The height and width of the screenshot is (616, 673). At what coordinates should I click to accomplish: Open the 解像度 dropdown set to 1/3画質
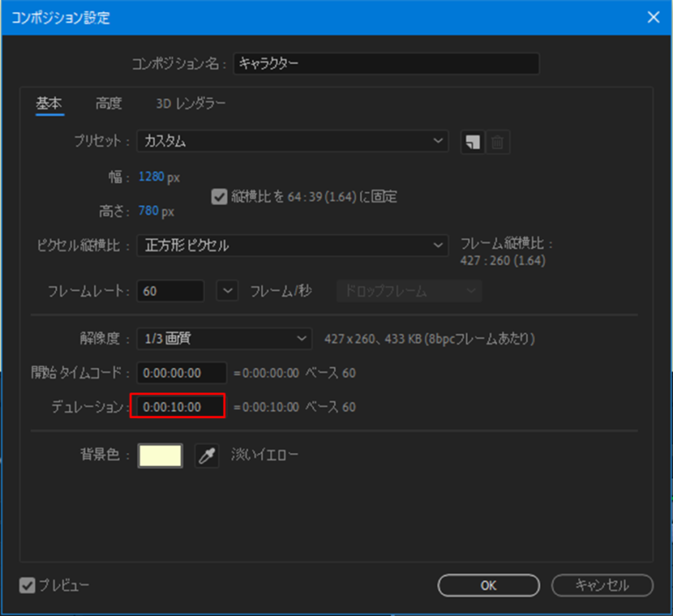point(224,337)
